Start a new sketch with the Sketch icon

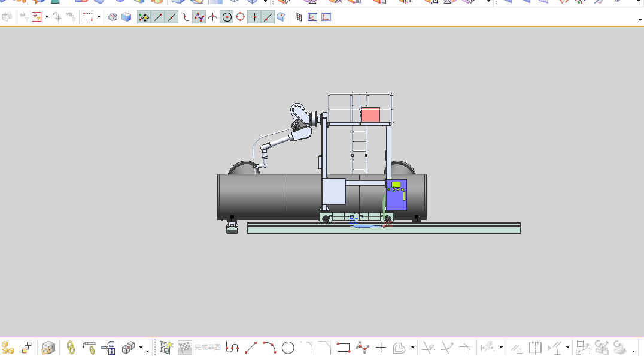point(166,348)
